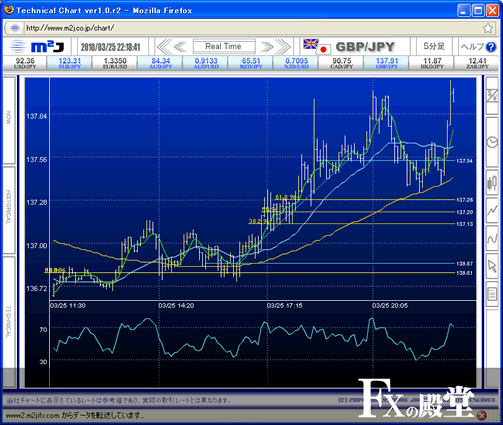
Task: Click the Firefox icon in title bar
Action: point(9,10)
